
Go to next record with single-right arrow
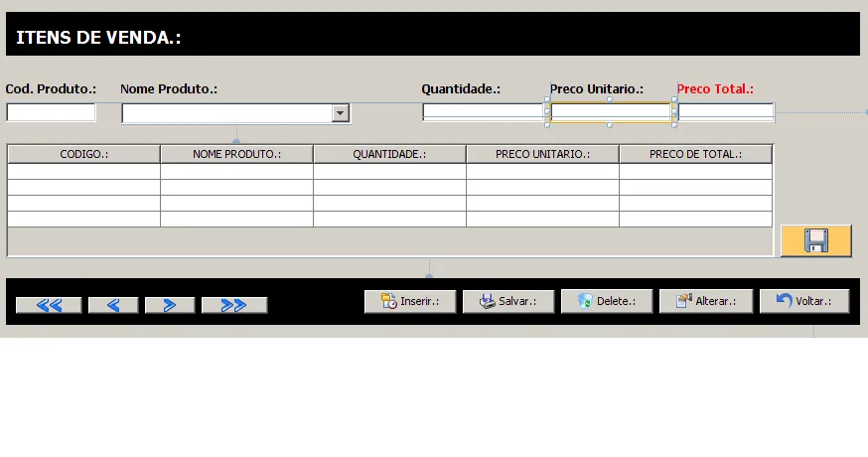tap(170, 305)
